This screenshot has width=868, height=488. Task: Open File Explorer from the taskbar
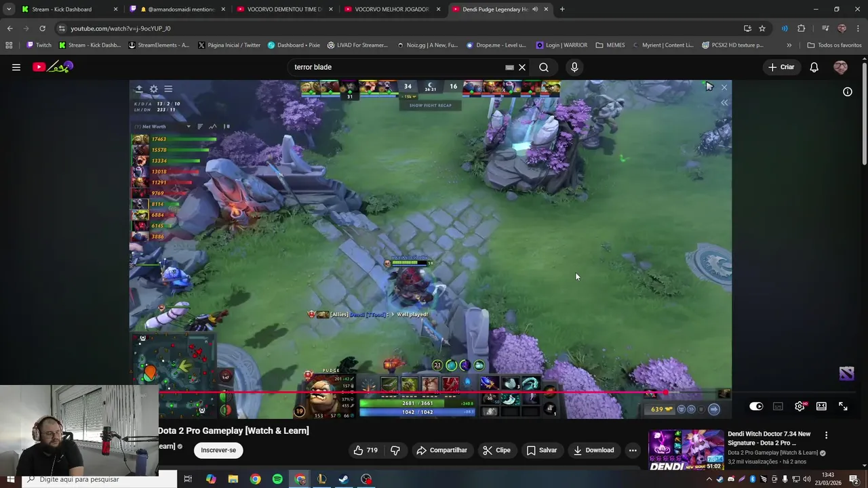[233, 479]
